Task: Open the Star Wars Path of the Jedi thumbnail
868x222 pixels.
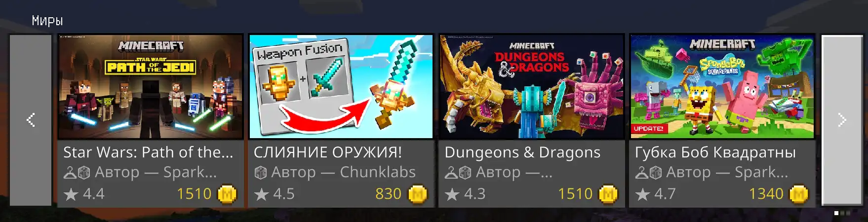Action: (151, 86)
